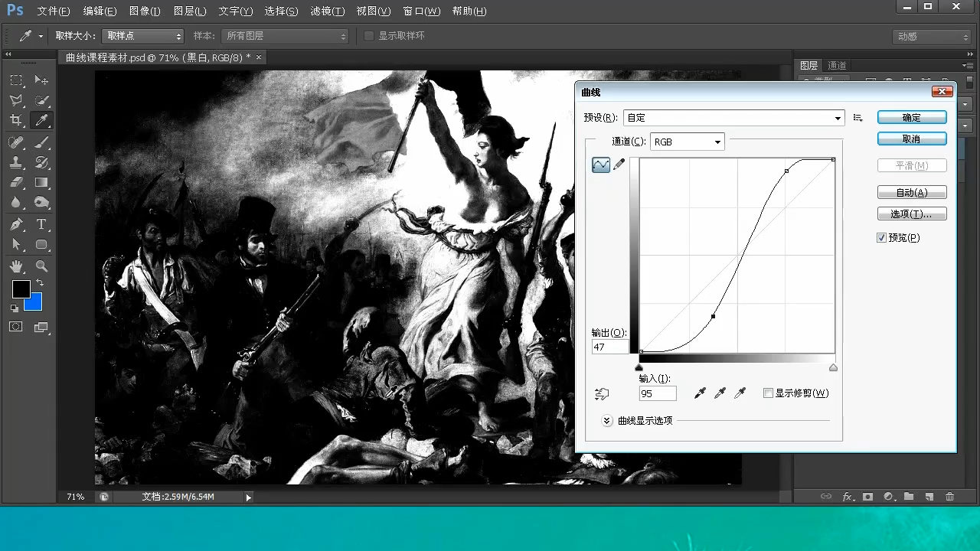Pick the black point eyedropper
980x551 pixels.
[x=700, y=393]
